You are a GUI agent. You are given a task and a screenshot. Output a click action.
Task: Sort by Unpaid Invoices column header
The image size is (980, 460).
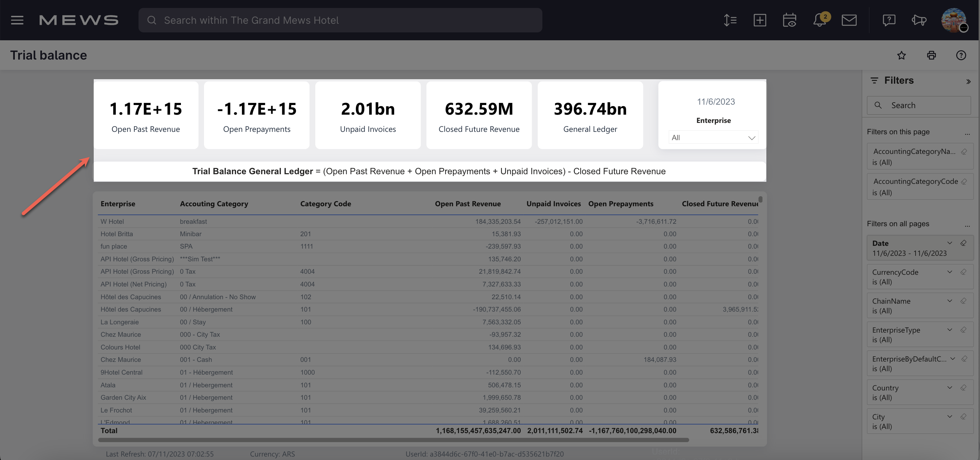553,204
